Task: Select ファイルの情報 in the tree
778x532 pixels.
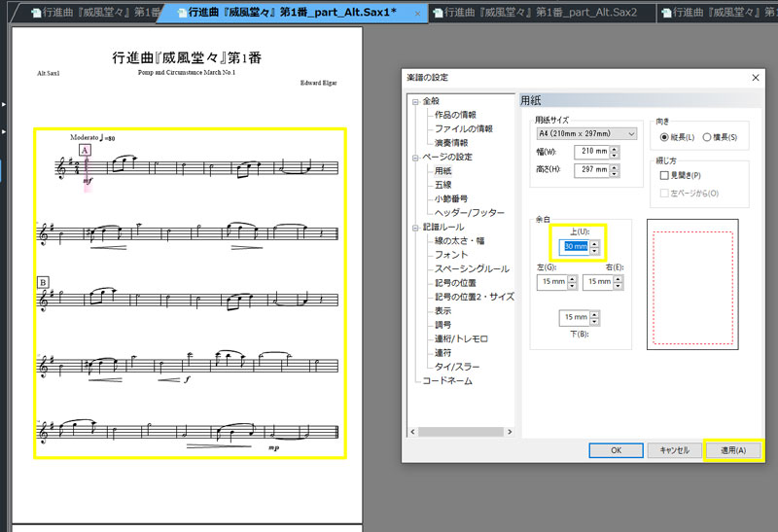Action: pos(464,128)
